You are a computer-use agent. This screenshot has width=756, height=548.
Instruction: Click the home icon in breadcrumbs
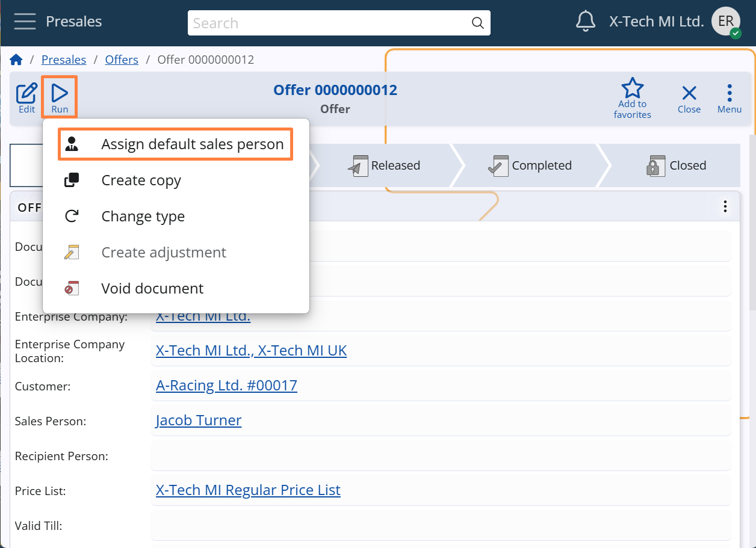16,59
